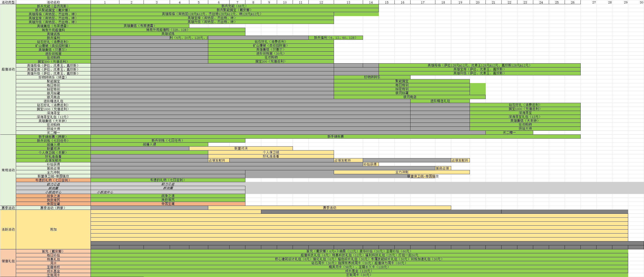Image resolution: width=644 pixels, height=277 pixels.
Task: Select the 附加 name cell
Action: coord(53,229)
